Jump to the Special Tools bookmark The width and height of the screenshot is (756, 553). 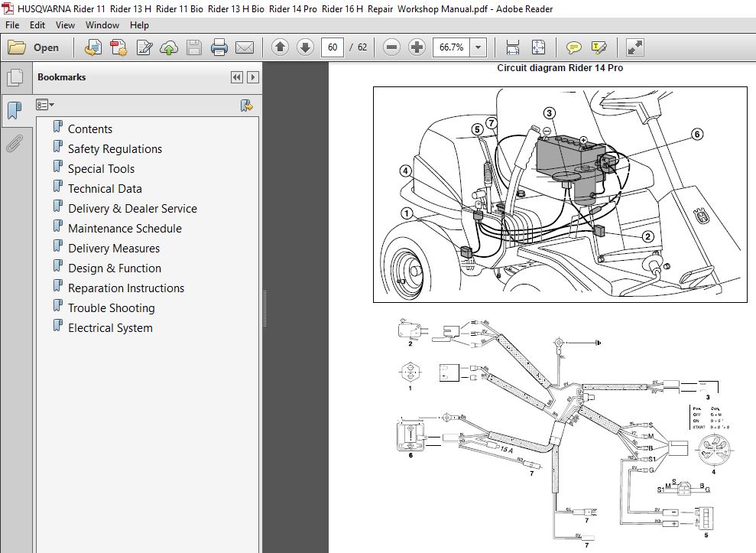101,169
